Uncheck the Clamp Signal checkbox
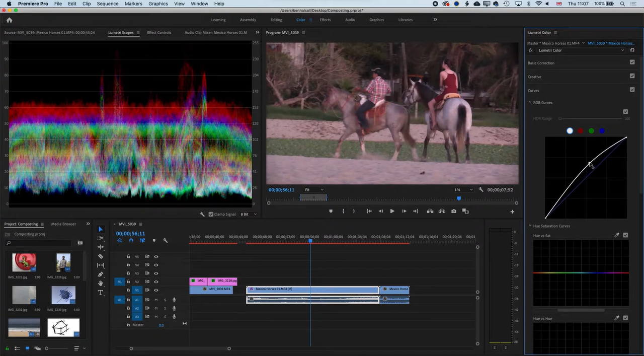 [211, 215]
